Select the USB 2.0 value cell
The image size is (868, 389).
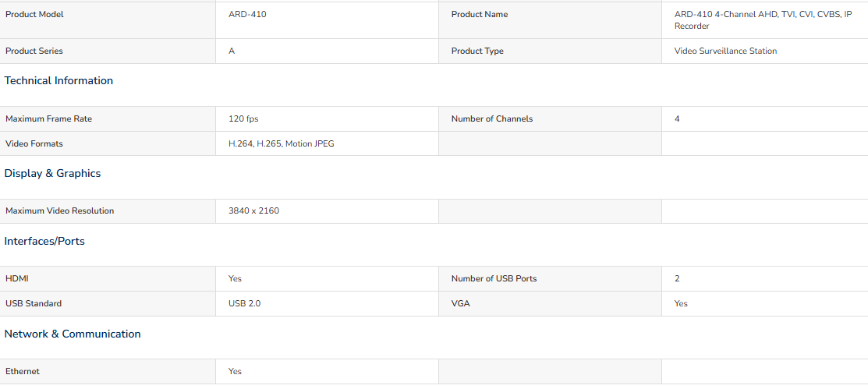tap(328, 304)
